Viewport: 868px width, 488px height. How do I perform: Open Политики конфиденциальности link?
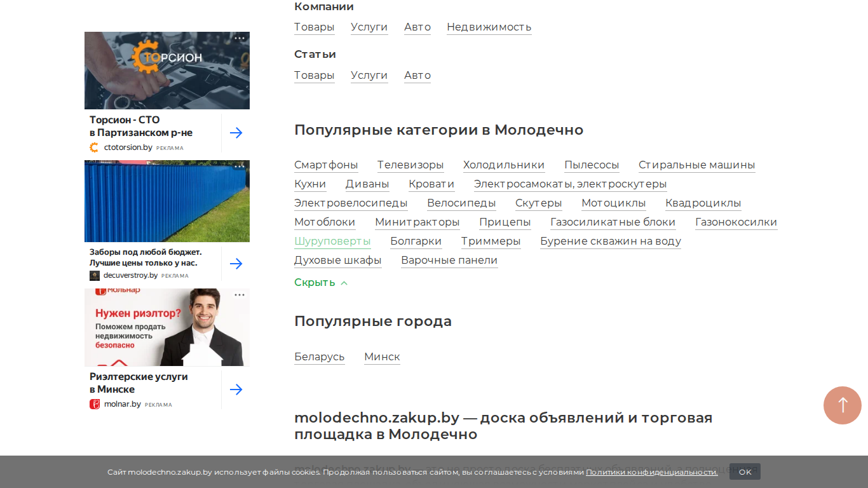pyautogui.click(x=652, y=472)
